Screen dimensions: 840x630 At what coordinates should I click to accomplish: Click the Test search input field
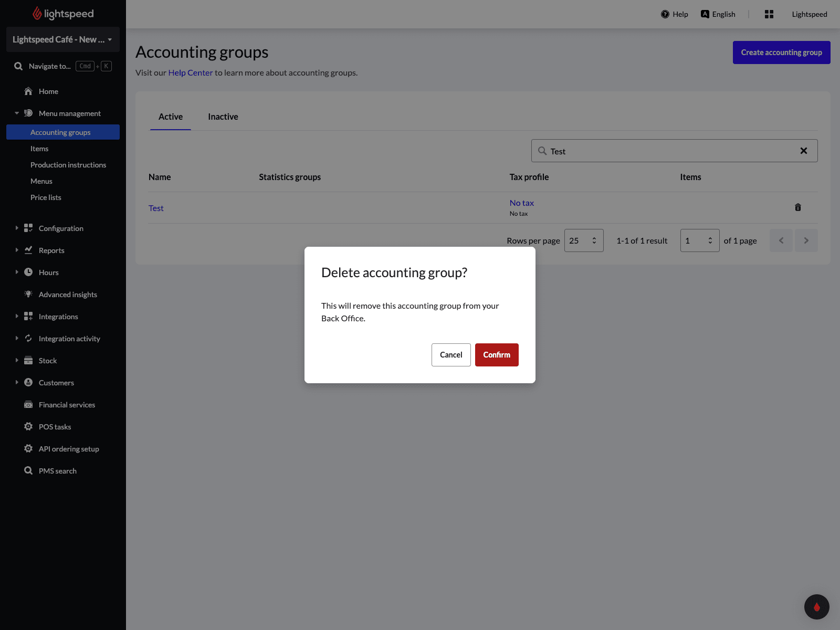pyautogui.click(x=667, y=151)
